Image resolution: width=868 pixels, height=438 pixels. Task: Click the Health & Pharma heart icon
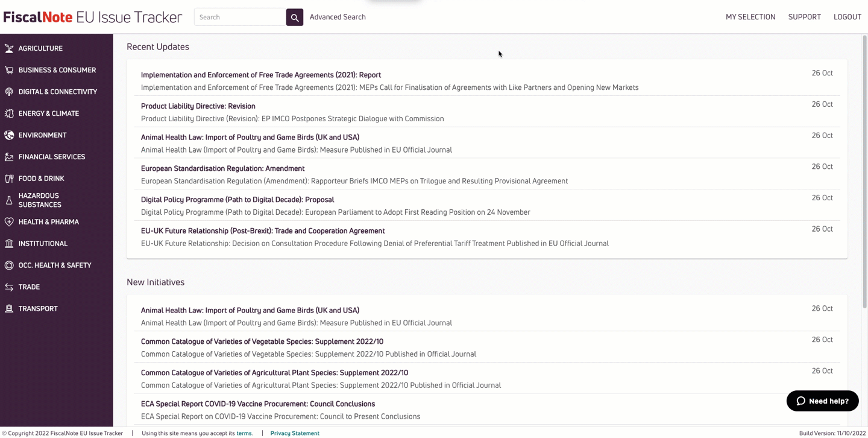tap(9, 222)
